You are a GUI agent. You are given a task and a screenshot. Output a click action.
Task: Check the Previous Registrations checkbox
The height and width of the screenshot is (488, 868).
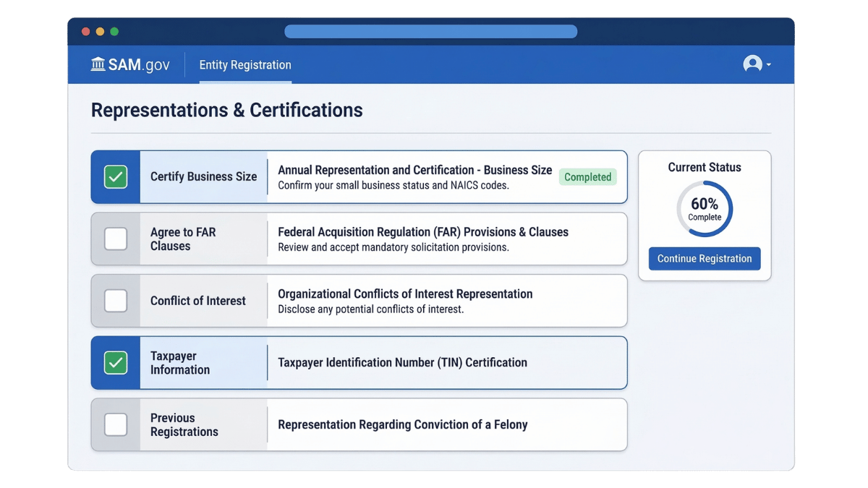coord(116,424)
